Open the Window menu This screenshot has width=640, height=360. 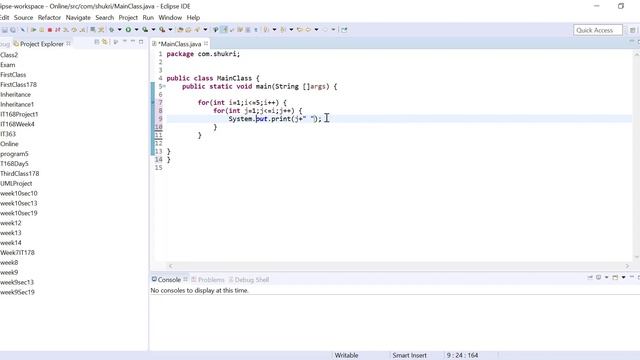(170, 18)
